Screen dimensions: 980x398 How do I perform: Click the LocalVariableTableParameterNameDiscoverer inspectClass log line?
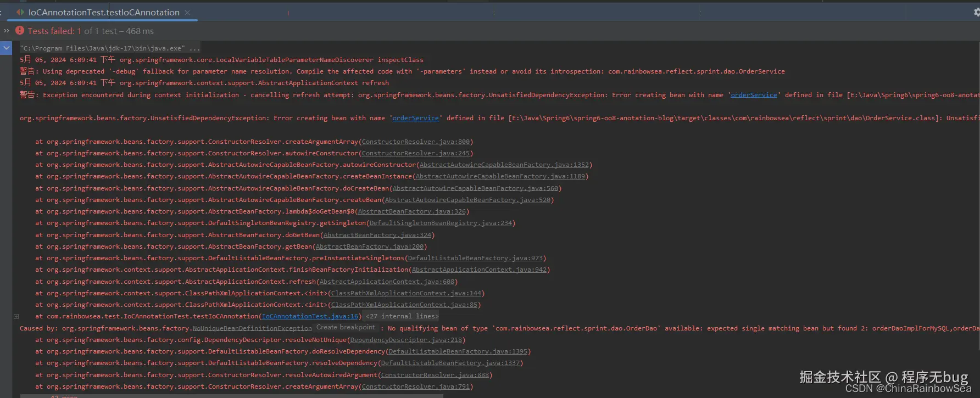221,60
